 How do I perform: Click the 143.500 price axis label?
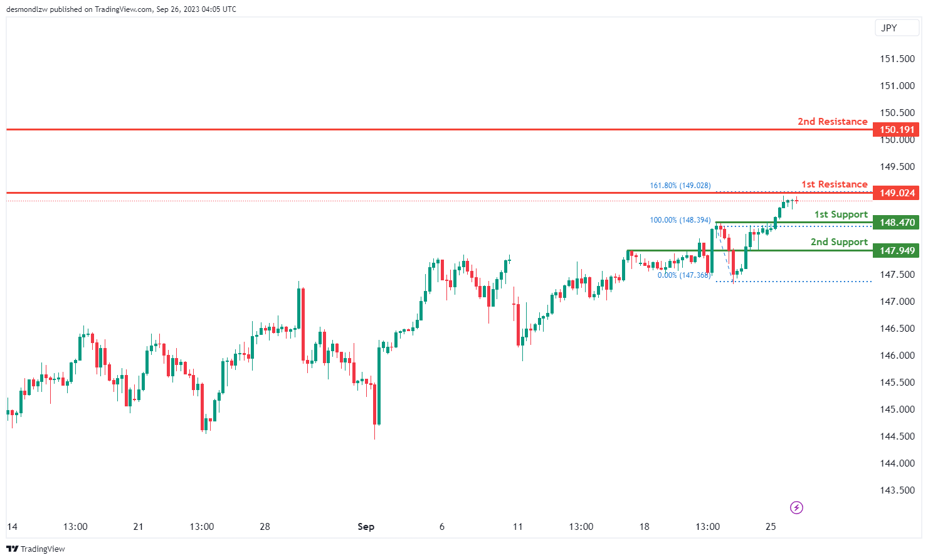[x=897, y=490]
